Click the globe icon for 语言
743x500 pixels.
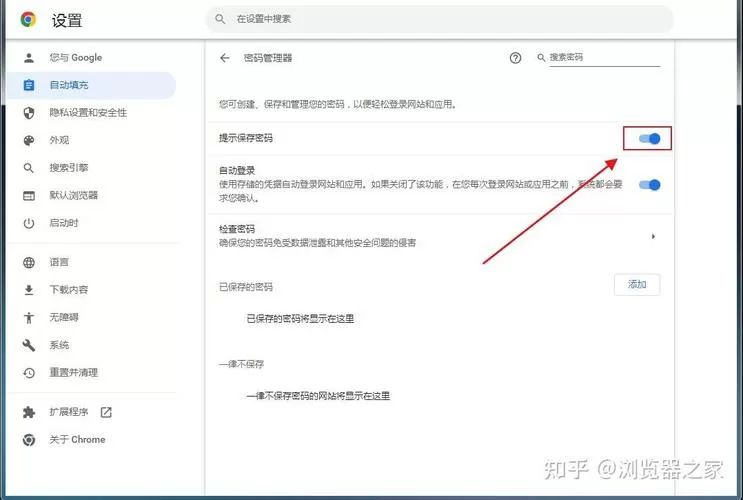coord(29,262)
